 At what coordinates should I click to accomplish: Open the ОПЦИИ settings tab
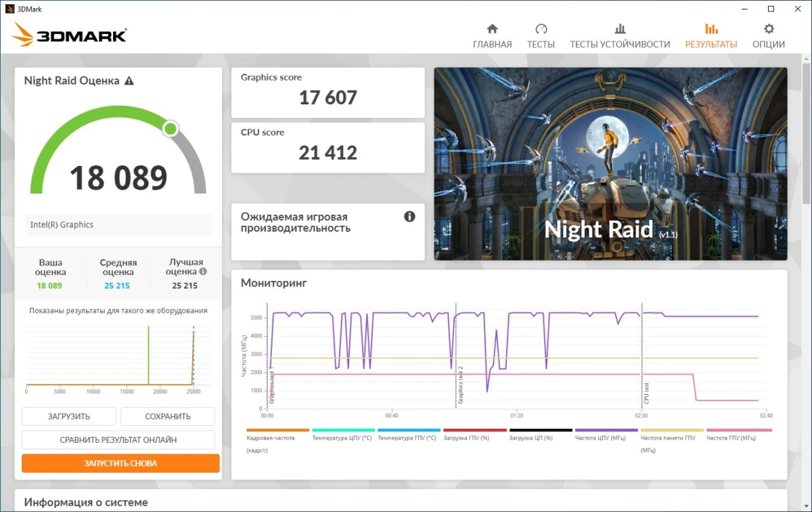point(769,37)
